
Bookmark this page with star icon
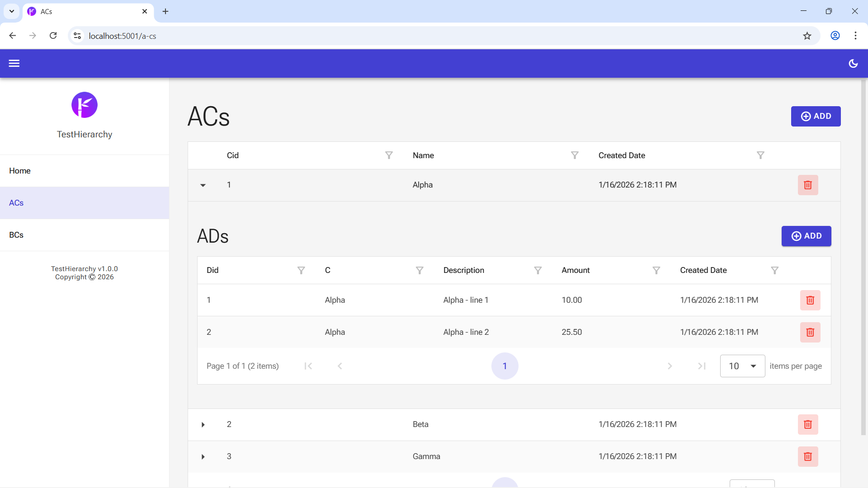pos(807,36)
